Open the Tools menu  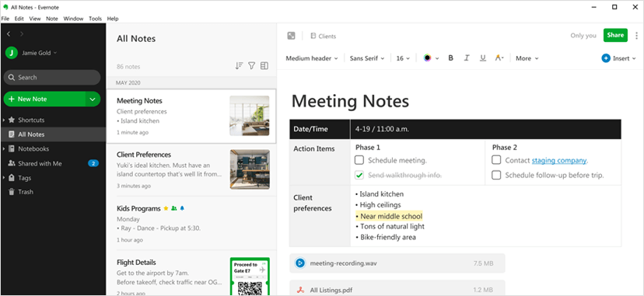[96, 19]
